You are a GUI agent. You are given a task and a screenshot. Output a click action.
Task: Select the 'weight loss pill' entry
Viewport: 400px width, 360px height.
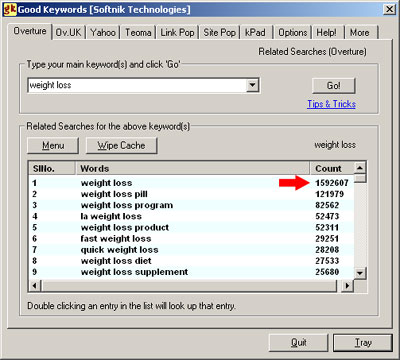[191, 194]
